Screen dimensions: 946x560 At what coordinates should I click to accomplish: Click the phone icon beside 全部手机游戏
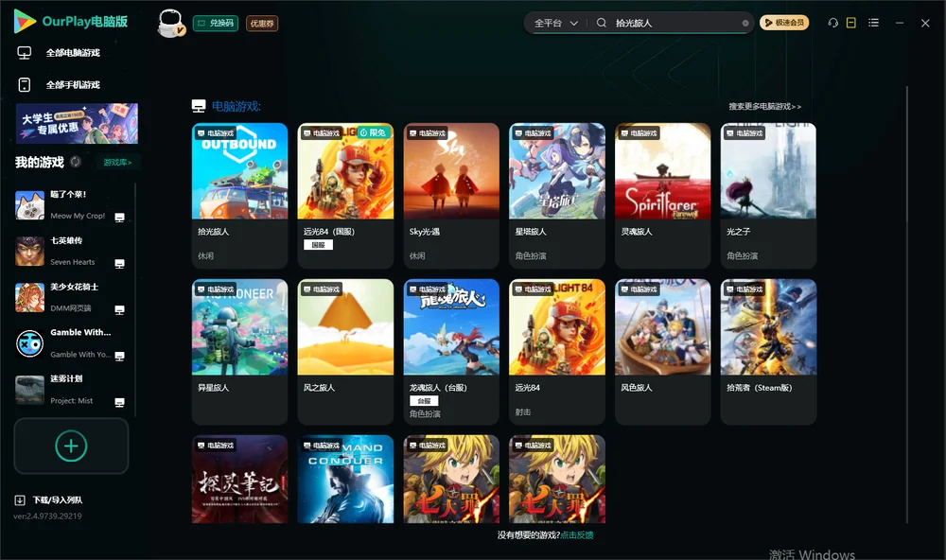pos(25,85)
